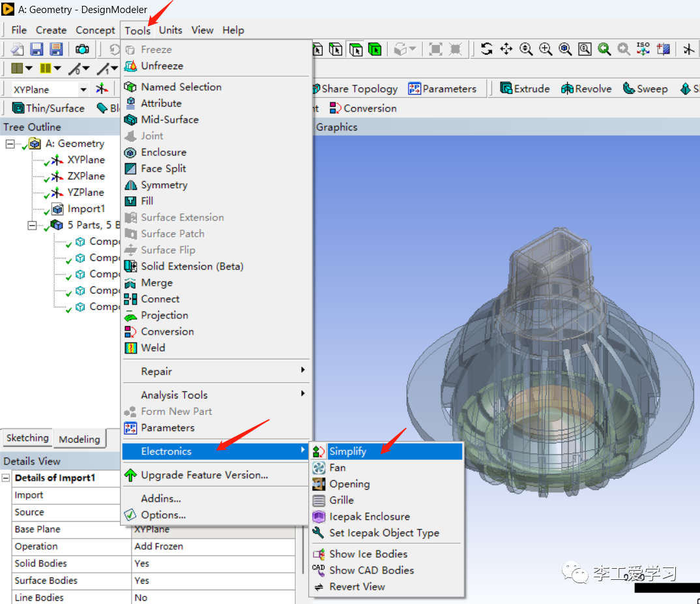Open the yellow face coloring dropdown arrow
700x604 pixels.
(57, 68)
